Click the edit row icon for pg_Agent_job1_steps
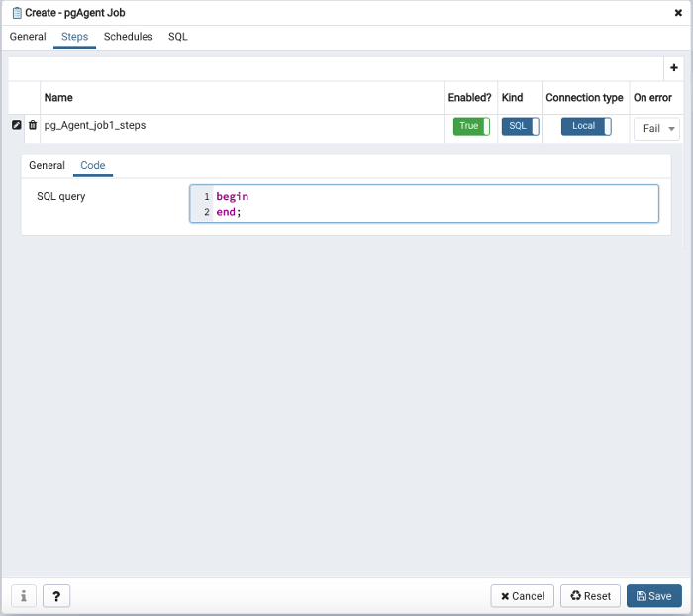The width and height of the screenshot is (693, 616). point(17,125)
